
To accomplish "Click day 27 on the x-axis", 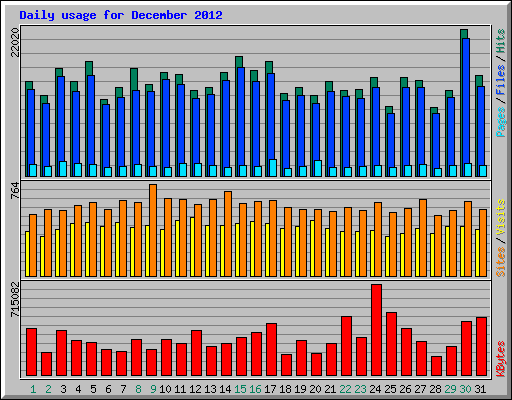I will pyautogui.click(x=420, y=389).
